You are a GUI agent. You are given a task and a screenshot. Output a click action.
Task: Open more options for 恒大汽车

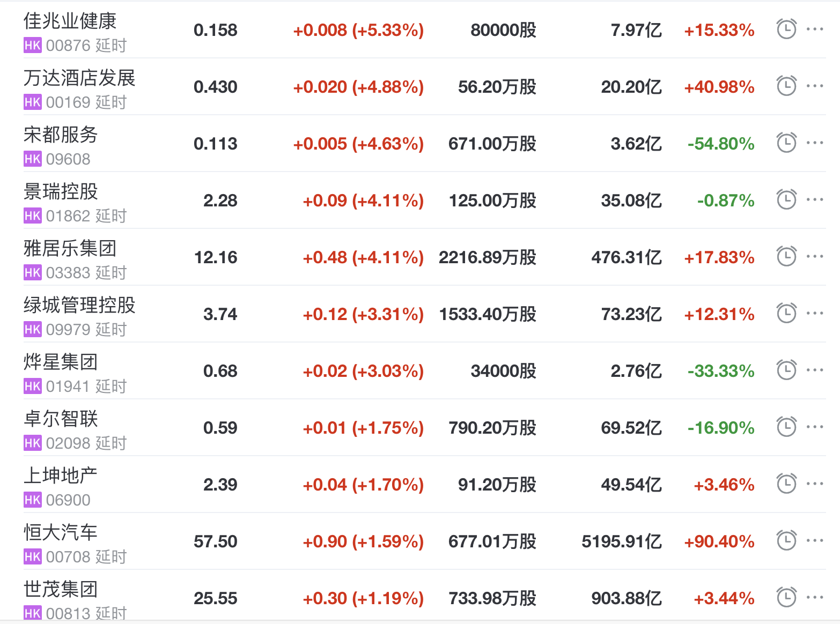point(815,540)
